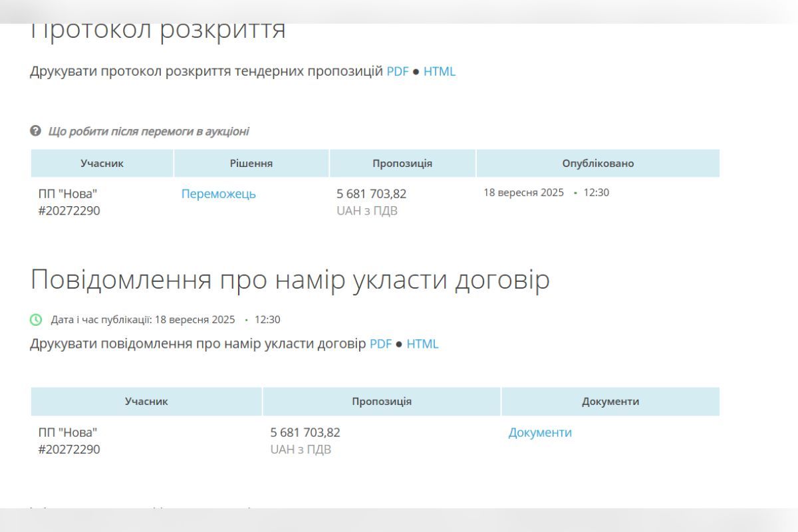Select the Учасник column header
The width and height of the screenshot is (798, 532).
102,163
